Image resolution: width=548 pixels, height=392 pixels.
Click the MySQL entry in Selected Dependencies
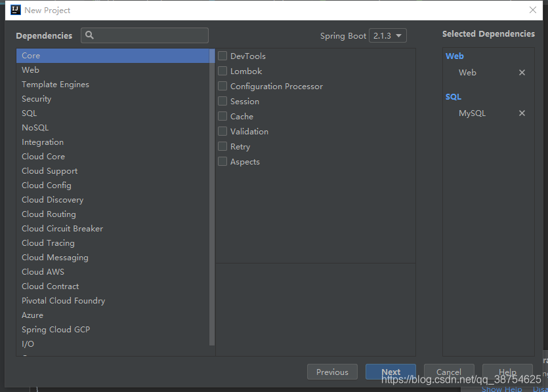[x=472, y=113]
